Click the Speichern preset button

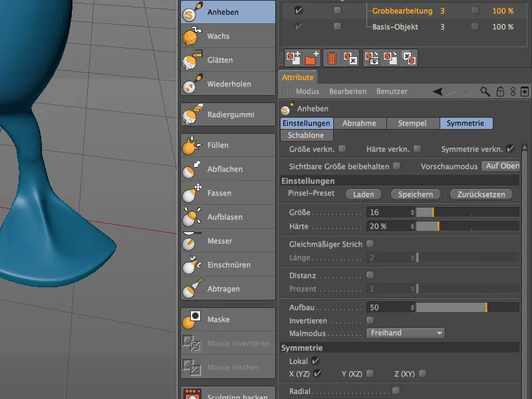[416, 194]
